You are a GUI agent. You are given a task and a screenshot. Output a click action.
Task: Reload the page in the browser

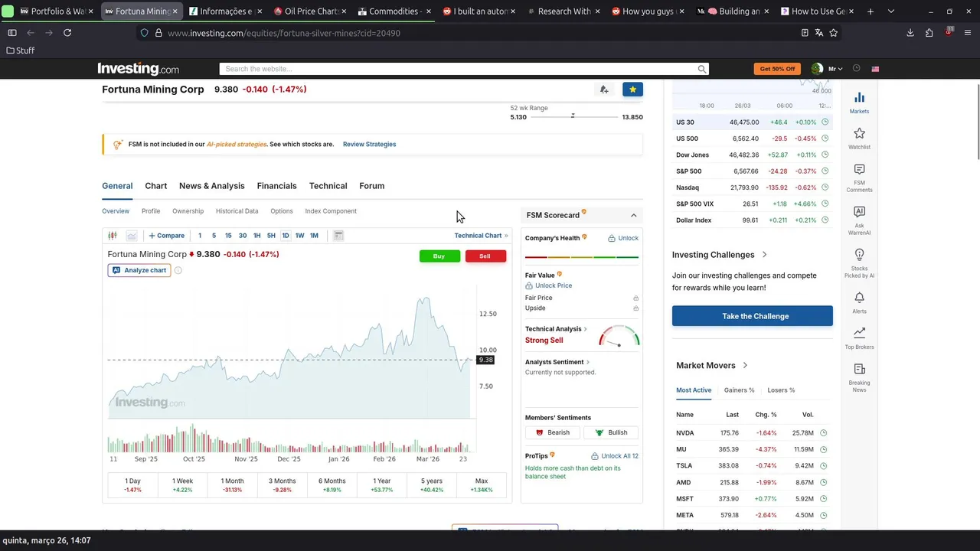pos(67,33)
